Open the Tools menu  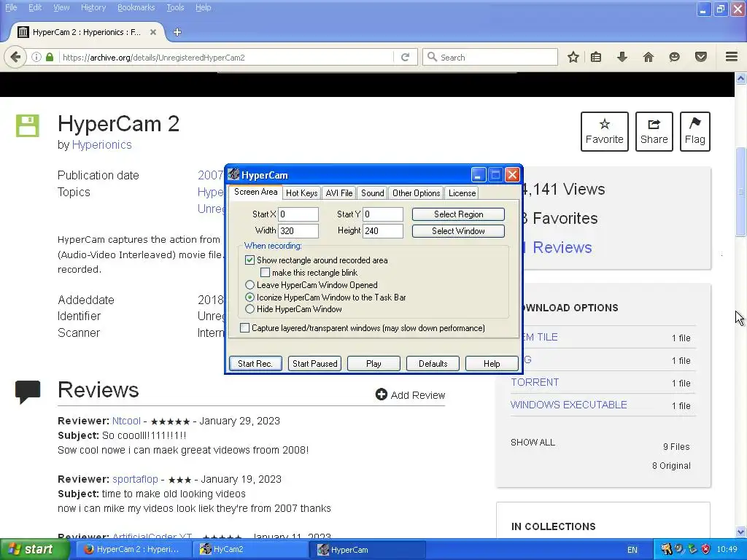(175, 7)
